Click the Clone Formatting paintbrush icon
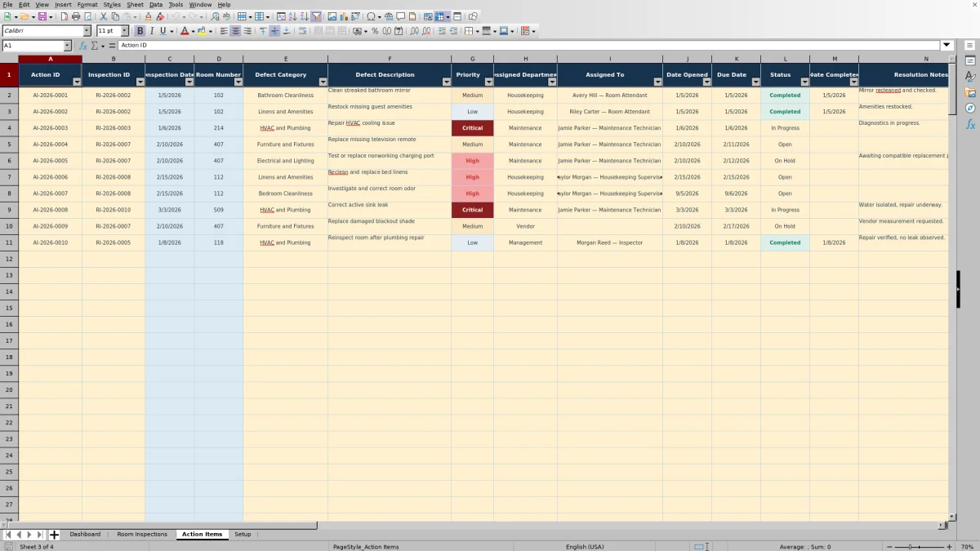The width and height of the screenshot is (980, 551). tap(148, 16)
